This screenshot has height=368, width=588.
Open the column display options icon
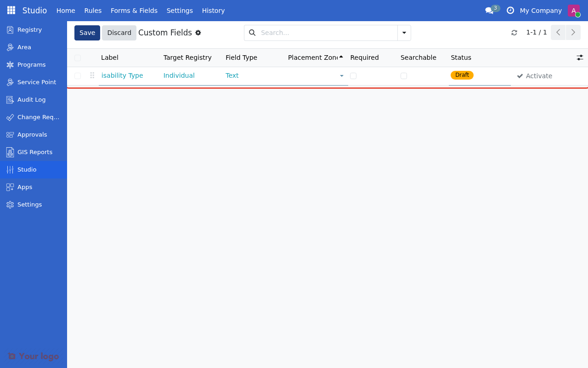[580, 57]
